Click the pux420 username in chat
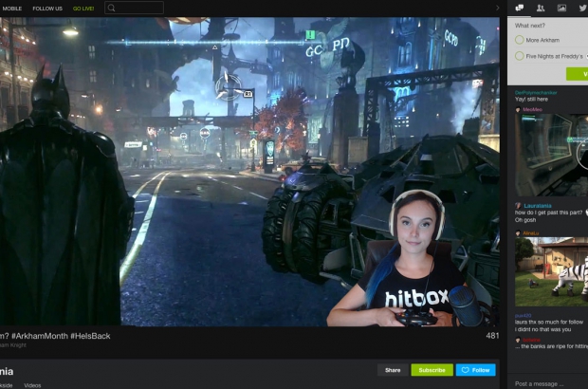 [x=523, y=316]
